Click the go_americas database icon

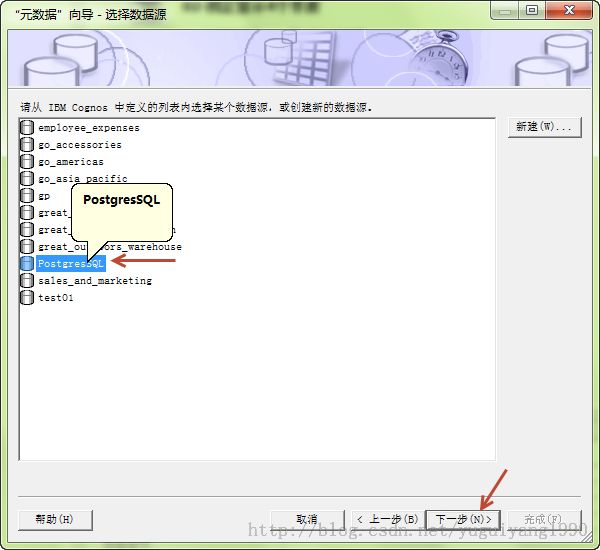click(27, 162)
